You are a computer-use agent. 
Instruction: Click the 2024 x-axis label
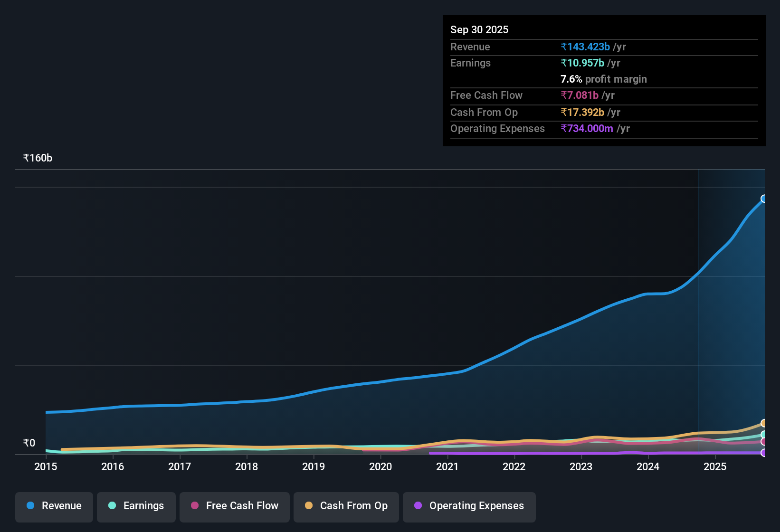coord(648,467)
